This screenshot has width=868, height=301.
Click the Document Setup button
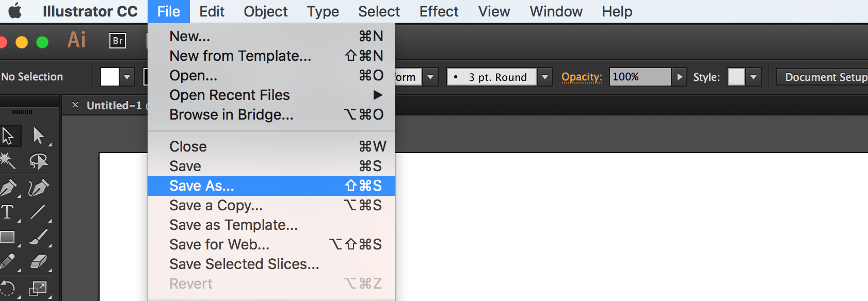[x=825, y=77]
